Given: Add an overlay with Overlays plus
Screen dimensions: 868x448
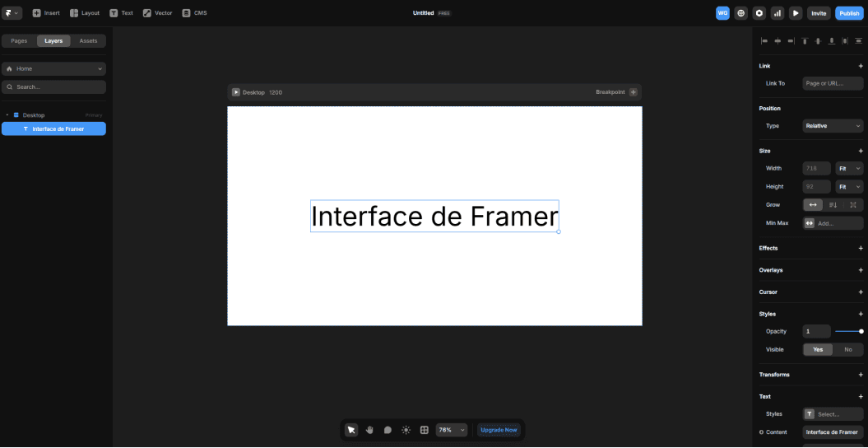Looking at the screenshot, I should [861, 270].
